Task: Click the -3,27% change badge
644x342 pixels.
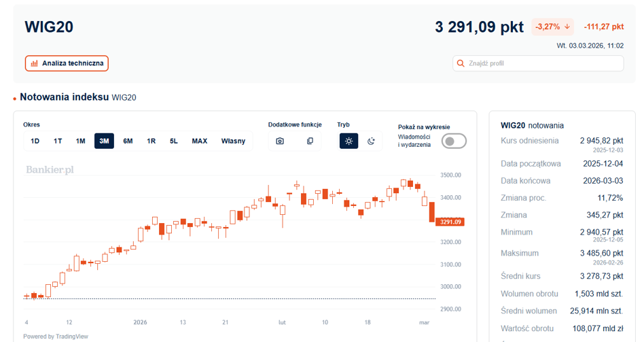Action: coord(552,27)
